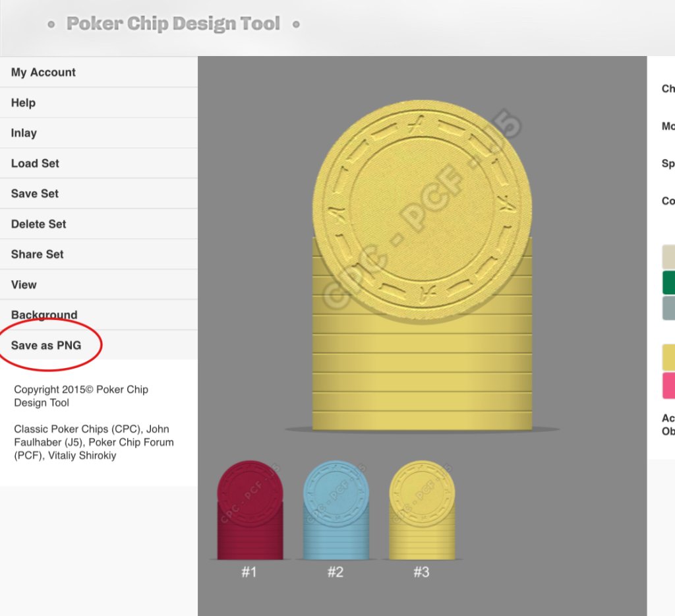Click Save as PNG

pos(46,346)
